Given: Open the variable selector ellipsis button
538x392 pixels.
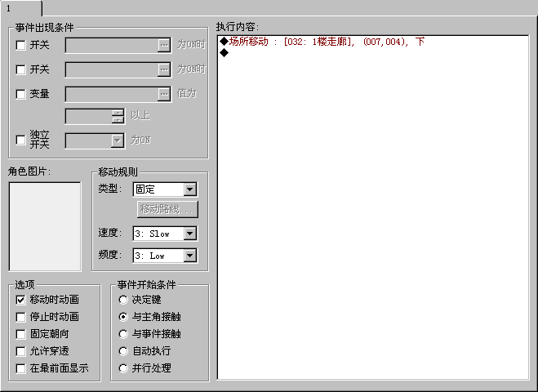Looking at the screenshot, I should (x=164, y=94).
